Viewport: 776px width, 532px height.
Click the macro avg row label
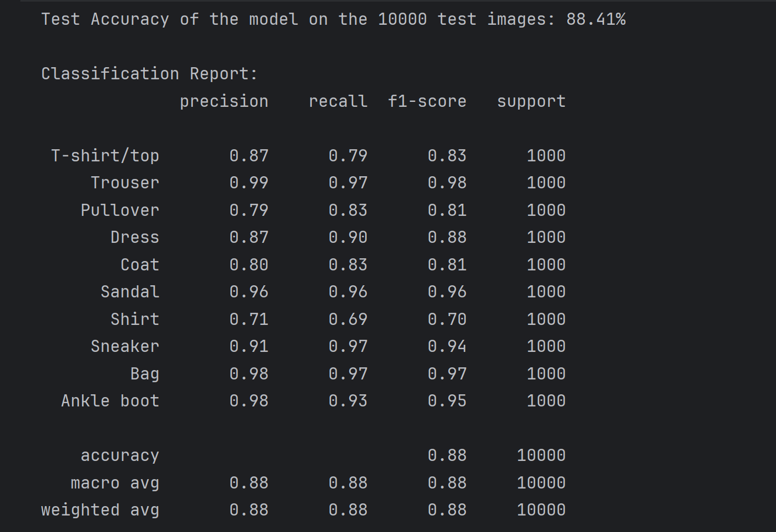pyautogui.click(x=115, y=483)
